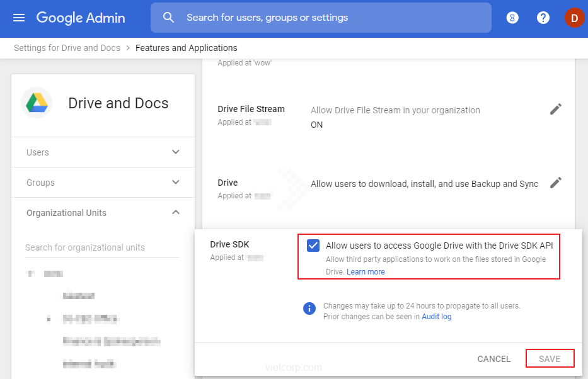Click the organizational units search field

tap(102, 247)
